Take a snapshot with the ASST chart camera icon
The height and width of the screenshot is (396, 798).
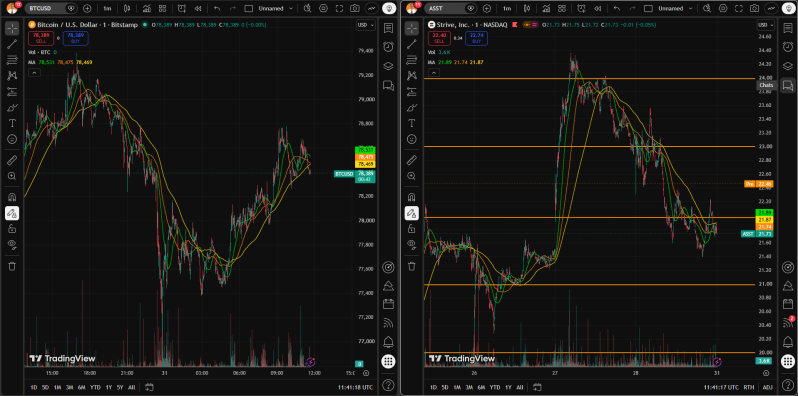(x=754, y=8)
